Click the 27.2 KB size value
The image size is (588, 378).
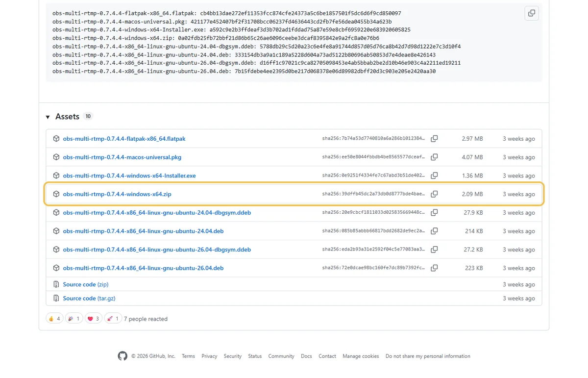[x=473, y=250]
